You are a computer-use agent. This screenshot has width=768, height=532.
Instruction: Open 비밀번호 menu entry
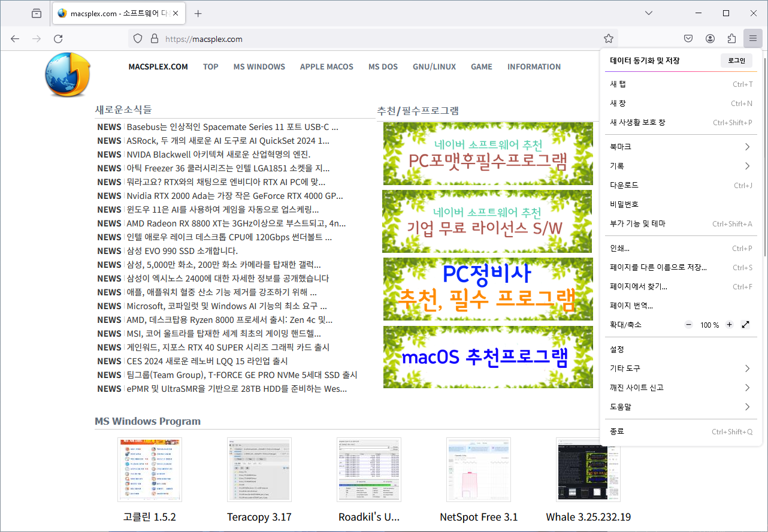coord(682,204)
